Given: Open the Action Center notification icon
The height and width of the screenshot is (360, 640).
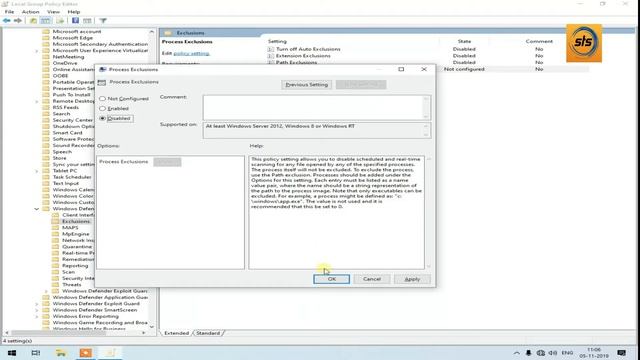Looking at the screenshot, I should (622, 353).
